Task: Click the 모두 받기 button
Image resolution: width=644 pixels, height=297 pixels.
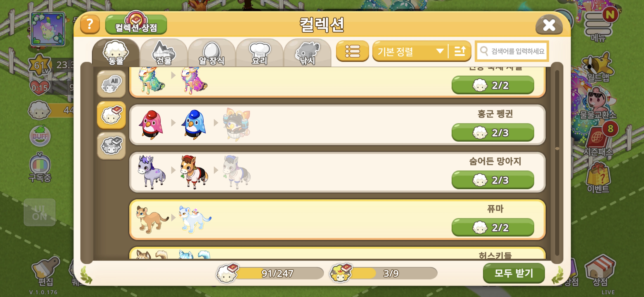Action: click(514, 273)
